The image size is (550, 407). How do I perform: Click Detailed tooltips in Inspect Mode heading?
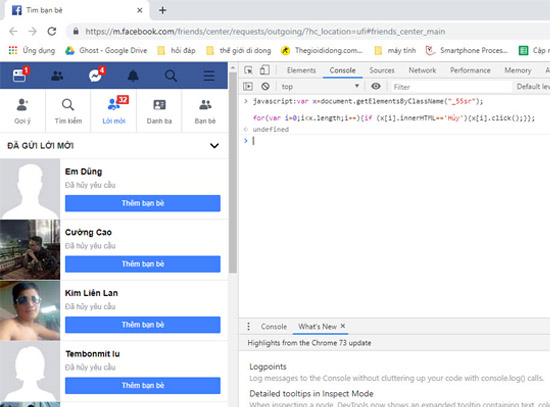(x=311, y=394)
